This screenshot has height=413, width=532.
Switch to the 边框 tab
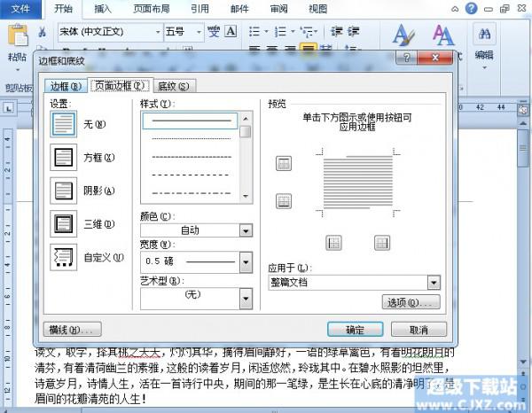coord(66,86)
